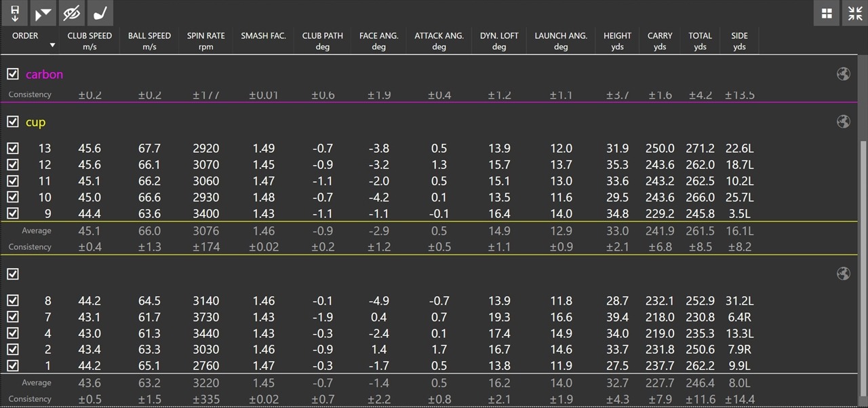Click the save/export icon in the top toolbar
The image size is (868, 408).
(x=15, y=13)
